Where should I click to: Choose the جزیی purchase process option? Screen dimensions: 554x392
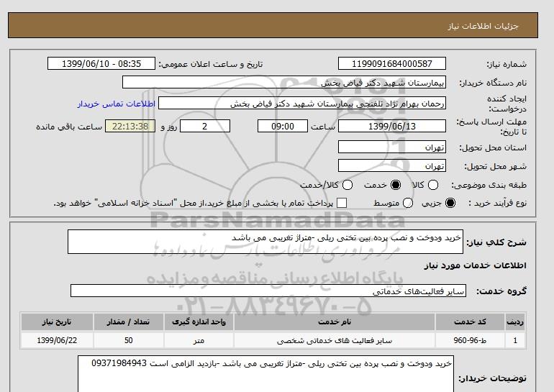point(450,203)
